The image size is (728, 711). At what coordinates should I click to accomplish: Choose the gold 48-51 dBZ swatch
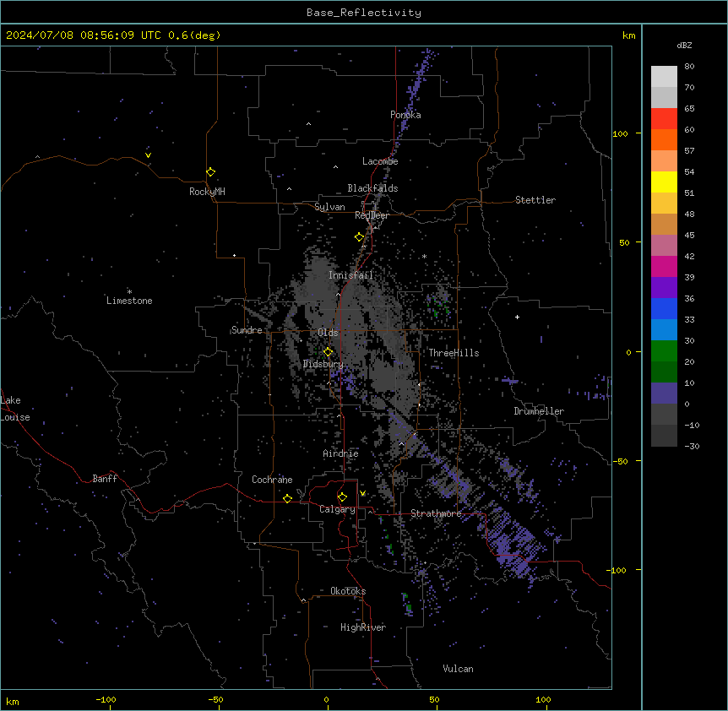coord(664,204)
